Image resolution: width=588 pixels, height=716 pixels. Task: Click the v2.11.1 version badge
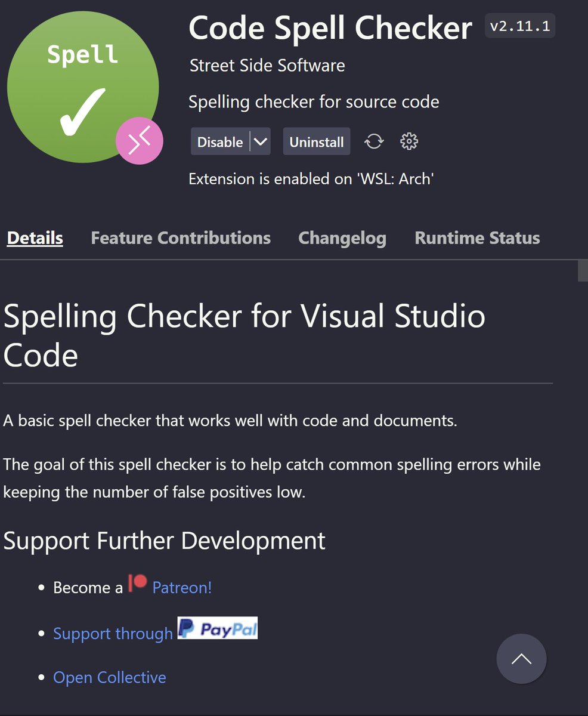520,26
